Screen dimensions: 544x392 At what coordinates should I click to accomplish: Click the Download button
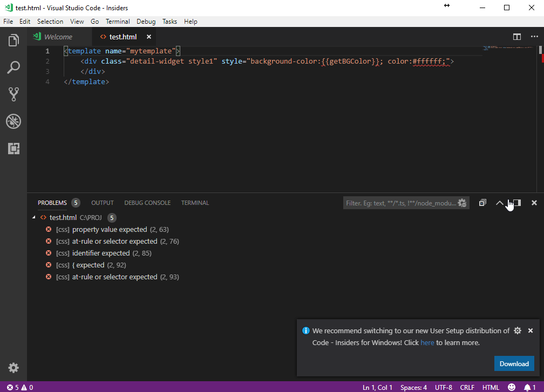point(514,363)
